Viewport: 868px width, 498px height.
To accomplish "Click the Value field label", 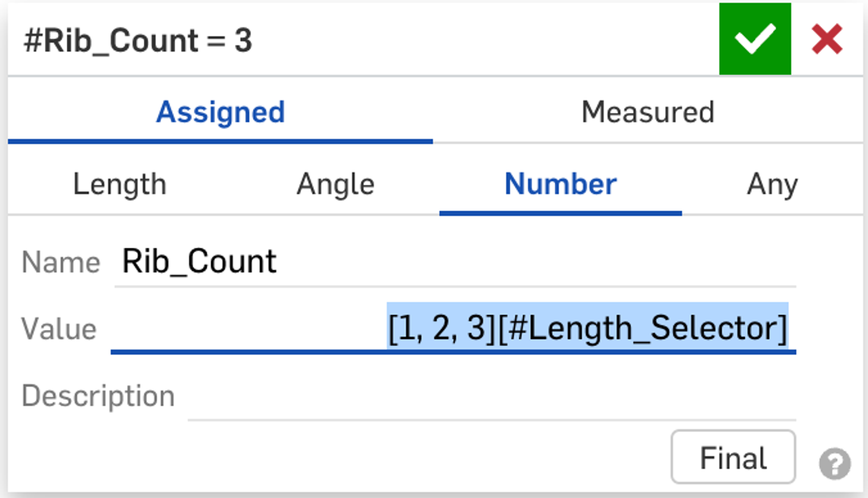I will [59, 329].
